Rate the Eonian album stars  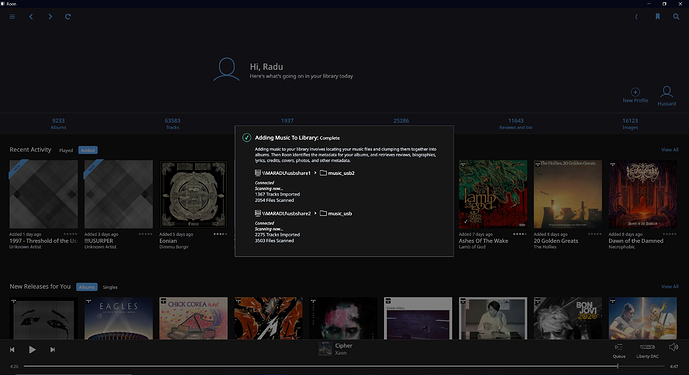pos(220,234)
